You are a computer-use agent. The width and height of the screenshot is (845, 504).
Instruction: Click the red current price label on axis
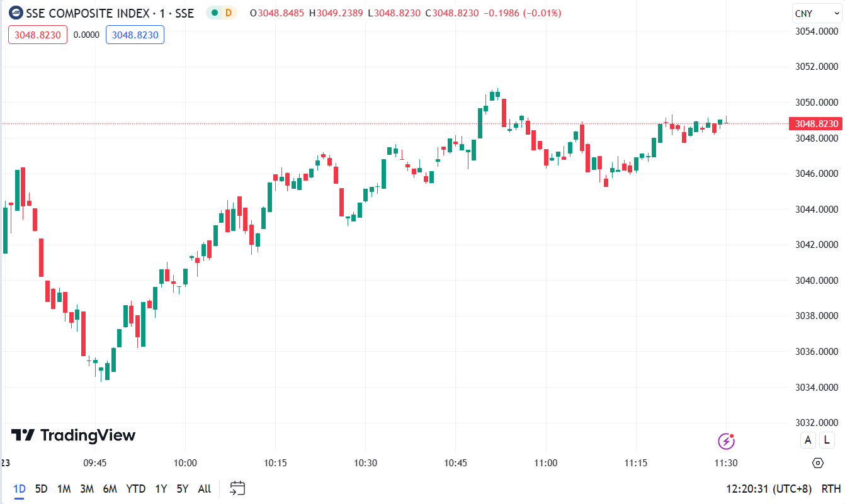pos(816,123)
